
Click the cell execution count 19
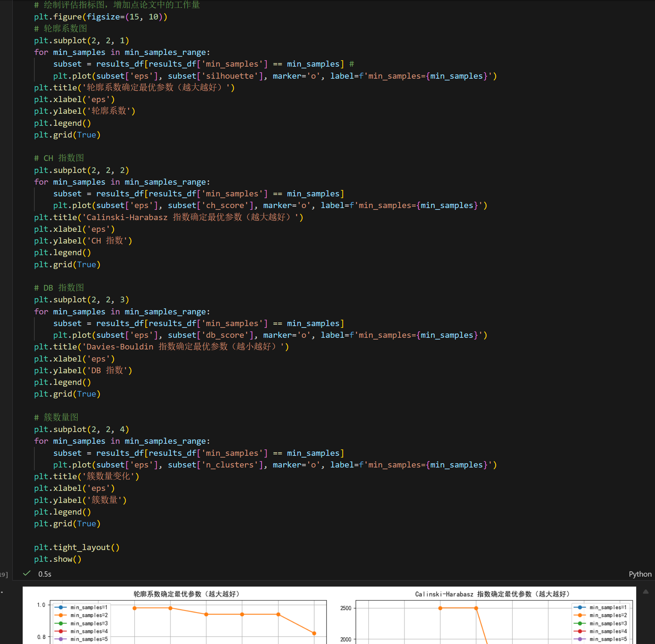(x=4, y=575)
